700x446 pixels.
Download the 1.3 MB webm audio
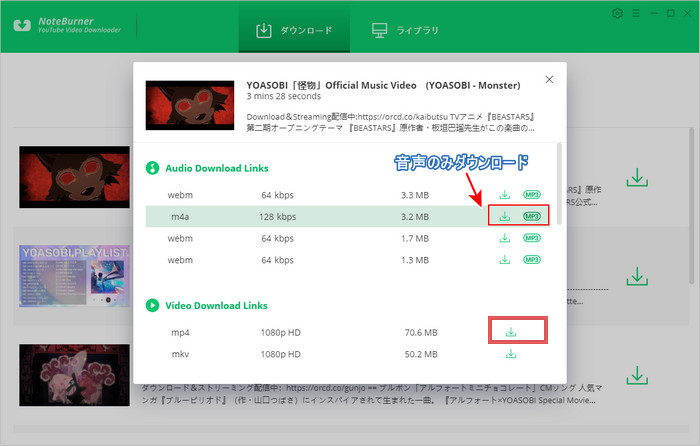click(x=505, y=260)
